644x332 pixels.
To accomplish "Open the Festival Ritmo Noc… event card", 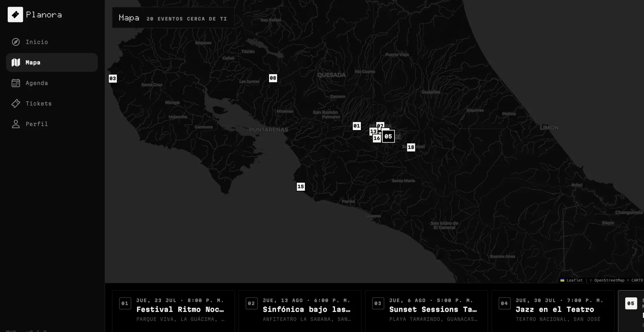I will click(x=173, y=311).
